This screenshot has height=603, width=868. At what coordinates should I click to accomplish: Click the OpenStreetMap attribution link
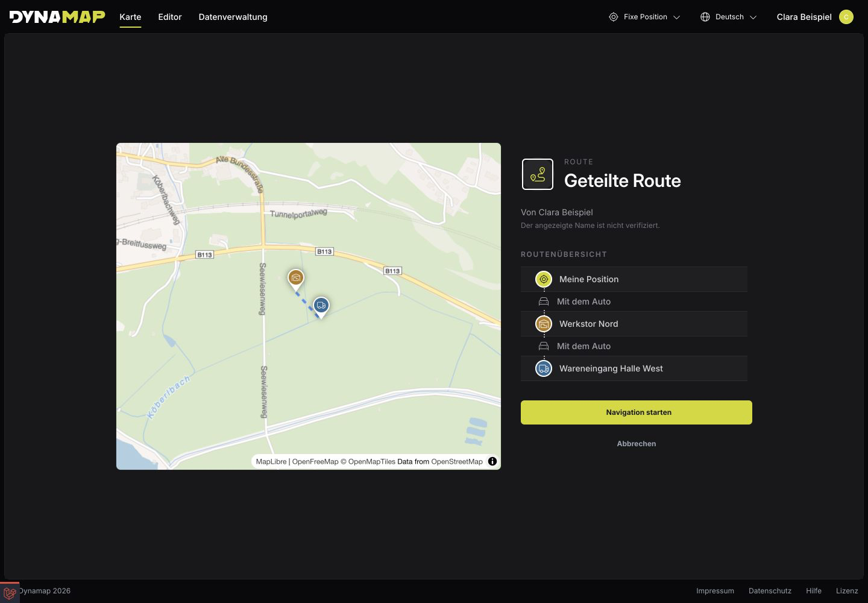point(457,461)
